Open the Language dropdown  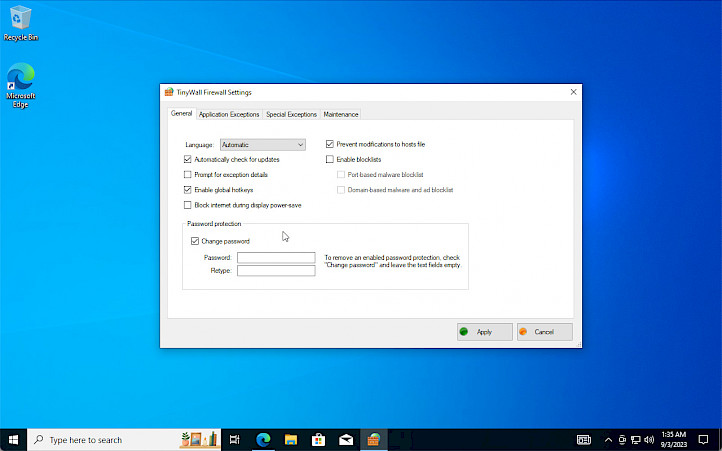tap(262, 145)
